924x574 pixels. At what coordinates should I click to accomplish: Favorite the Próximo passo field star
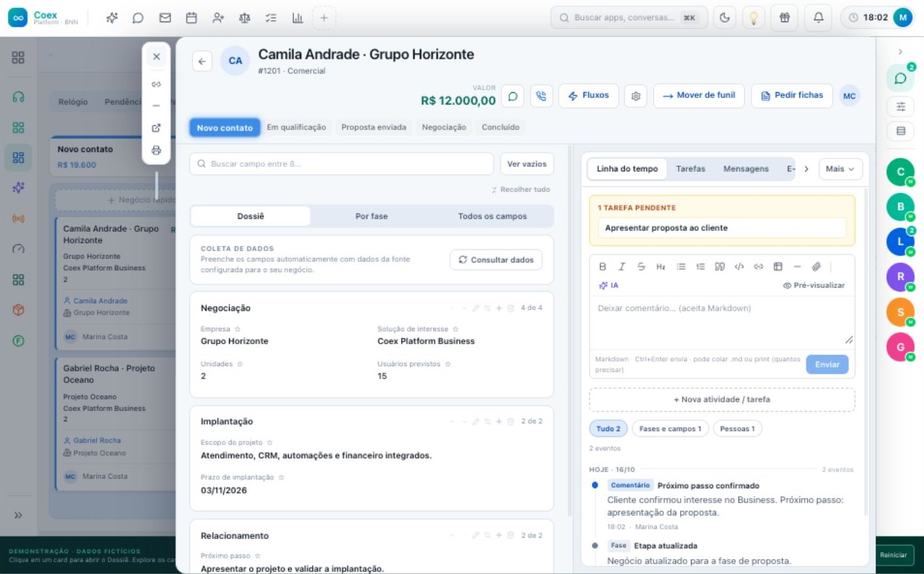click(x=258, y=556)
